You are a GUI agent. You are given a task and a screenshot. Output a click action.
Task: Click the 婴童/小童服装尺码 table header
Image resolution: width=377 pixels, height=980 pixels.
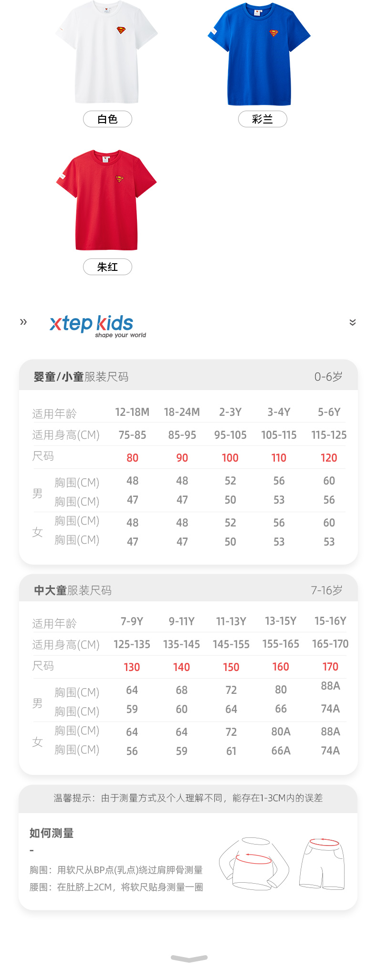tap(81, 377)
